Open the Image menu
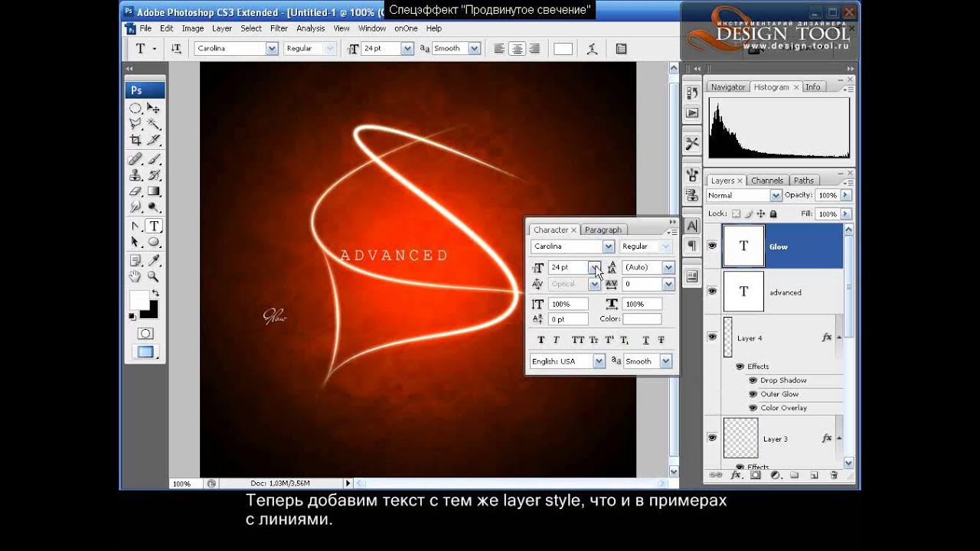Image resolution: width=980 pixels, height=551 pixels. 192,28
